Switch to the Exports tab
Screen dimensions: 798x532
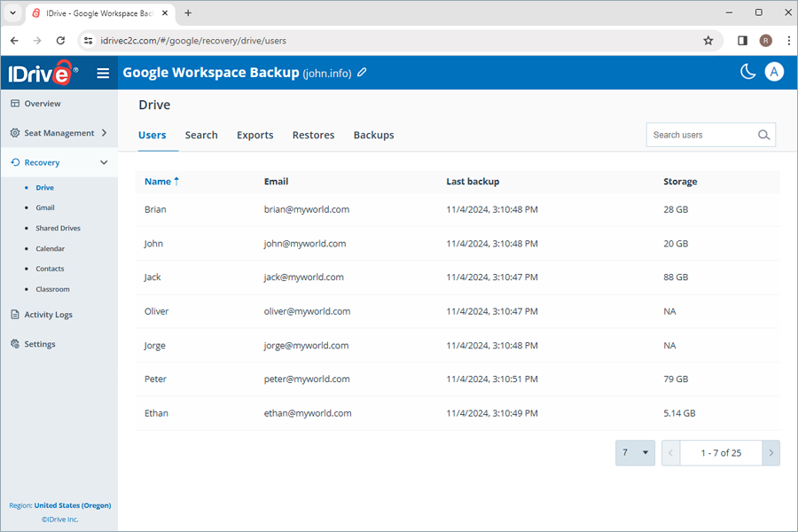[x=255, y=135]
